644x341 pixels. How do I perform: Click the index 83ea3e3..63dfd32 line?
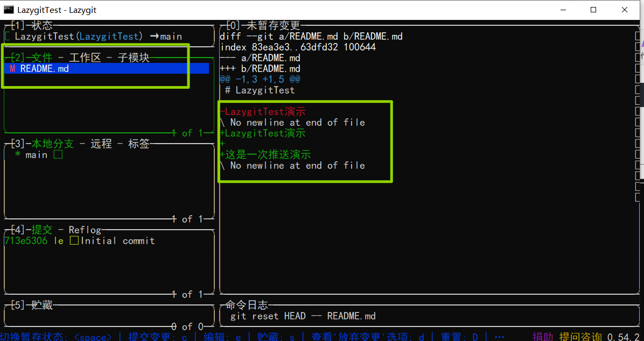[x=298, y=47]
